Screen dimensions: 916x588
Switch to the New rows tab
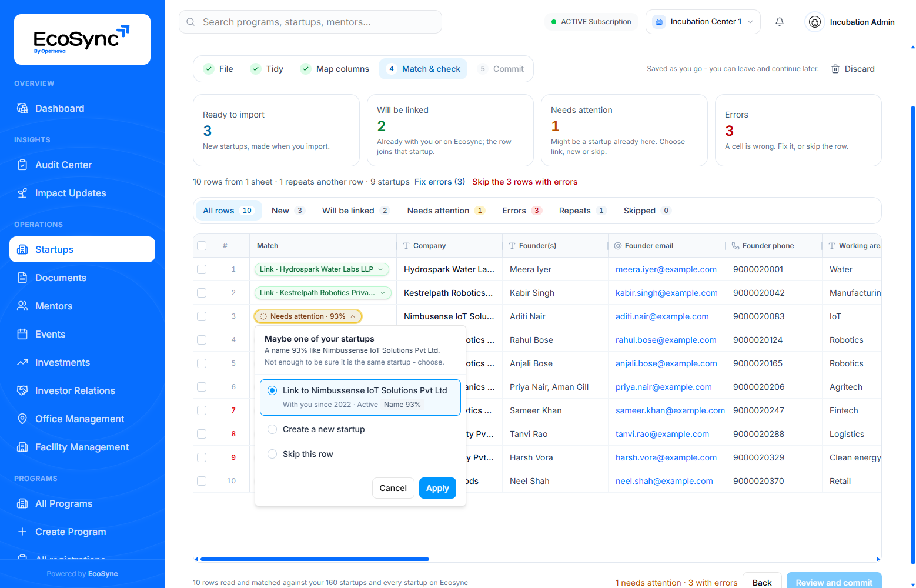coord(287,211)
